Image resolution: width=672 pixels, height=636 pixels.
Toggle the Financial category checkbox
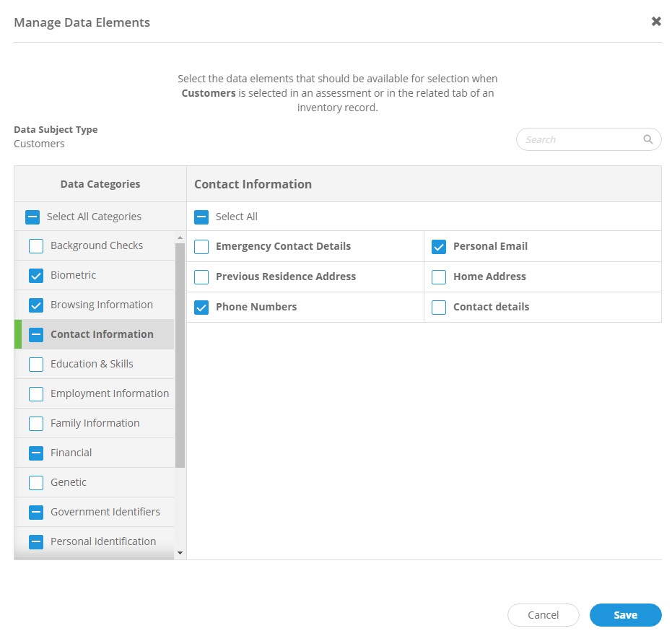pos(35,453)
